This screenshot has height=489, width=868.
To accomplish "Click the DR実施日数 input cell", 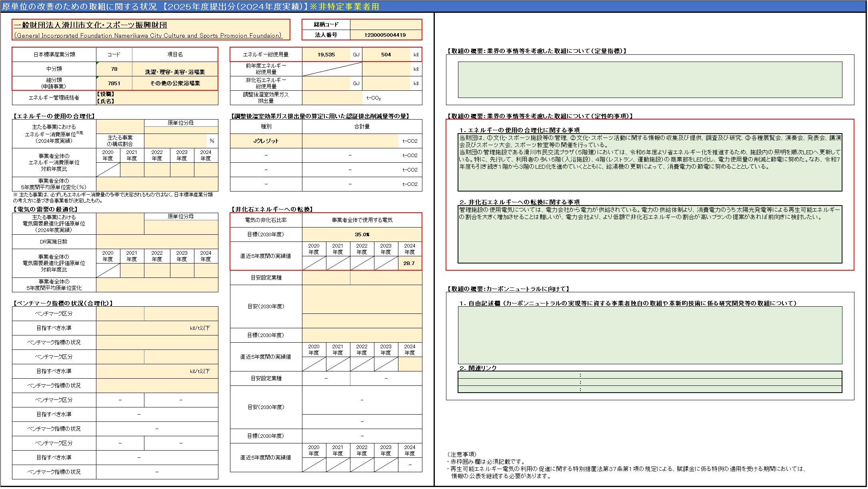I will point(157,242).
